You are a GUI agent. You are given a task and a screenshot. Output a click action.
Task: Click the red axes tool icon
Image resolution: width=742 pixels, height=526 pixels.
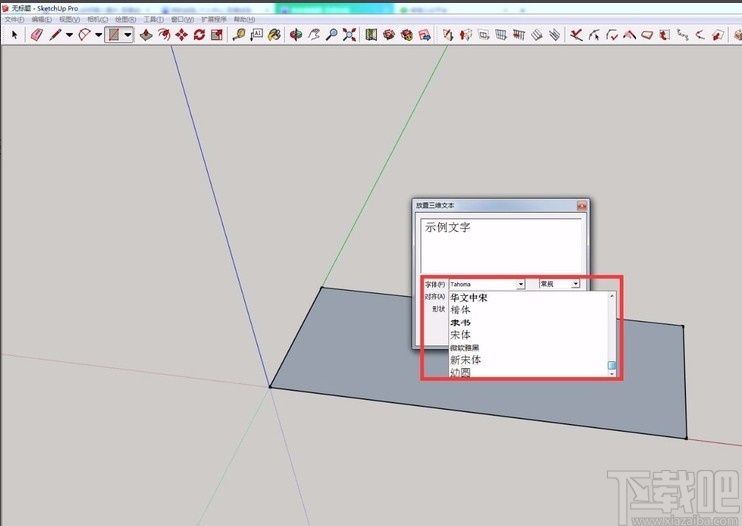(576, 35)
